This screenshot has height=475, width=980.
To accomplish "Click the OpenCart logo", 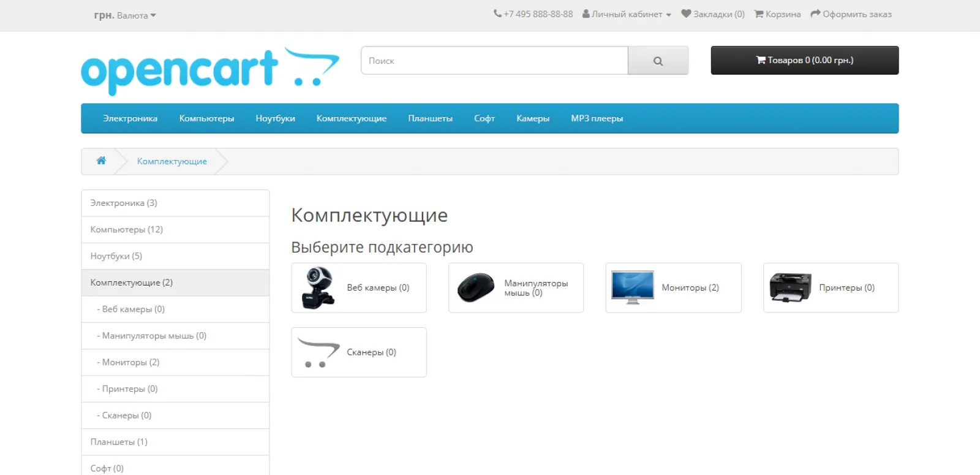I will click(x=210, y=71).
